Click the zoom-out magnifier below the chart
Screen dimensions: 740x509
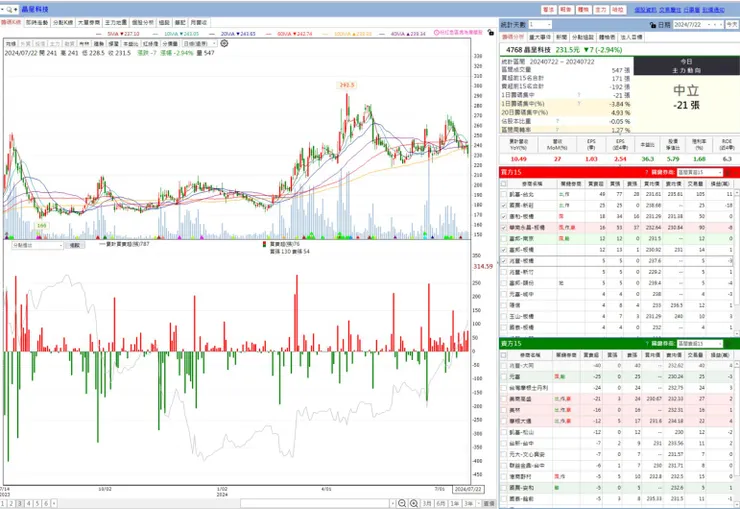(402, 503)
